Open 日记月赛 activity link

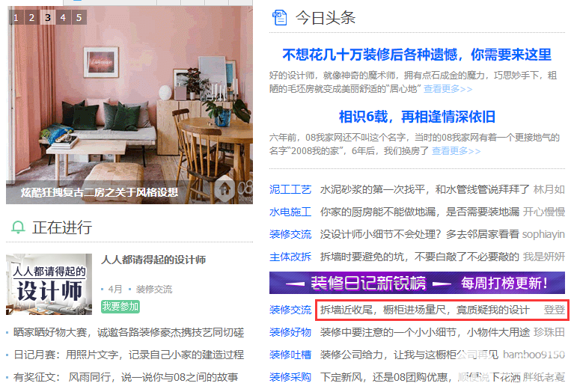pos(129,355)
